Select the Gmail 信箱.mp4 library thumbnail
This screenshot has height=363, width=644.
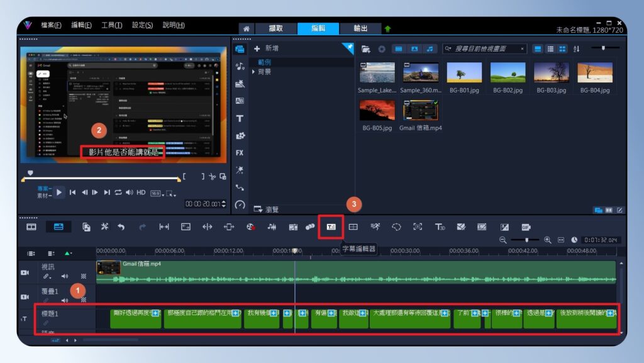420,111
